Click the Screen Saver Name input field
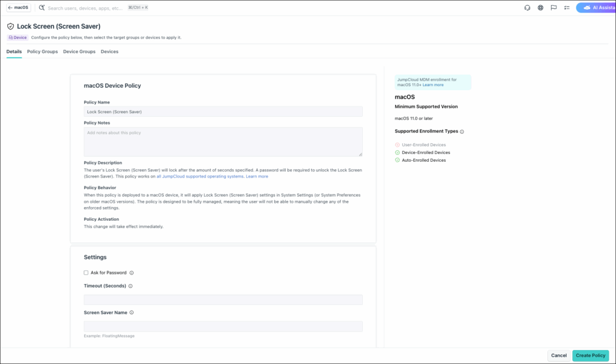This screenshot has width=616, height=364. click(x=223, y=326)
